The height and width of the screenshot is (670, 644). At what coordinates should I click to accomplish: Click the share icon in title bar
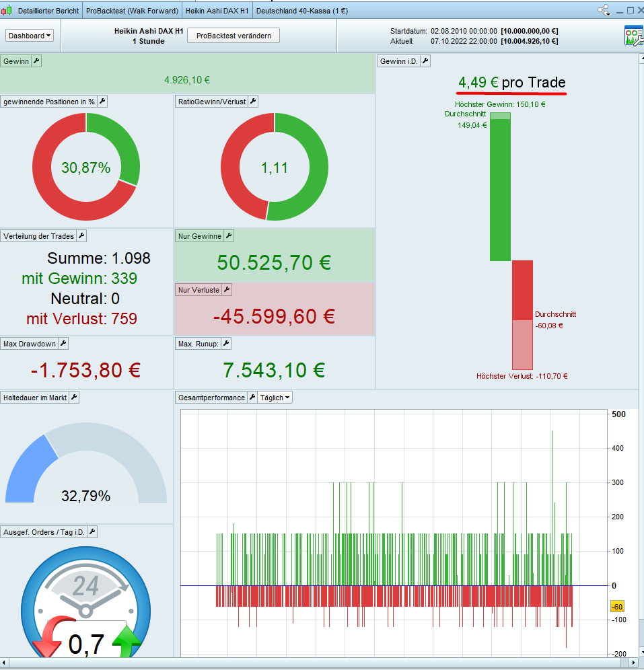604,10
